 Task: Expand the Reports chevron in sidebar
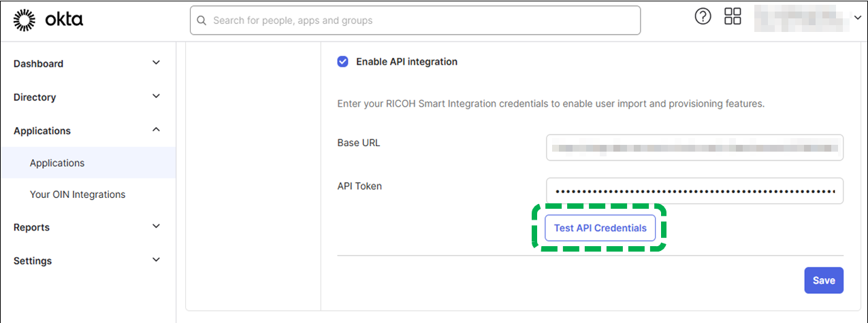tap(156, 226)
